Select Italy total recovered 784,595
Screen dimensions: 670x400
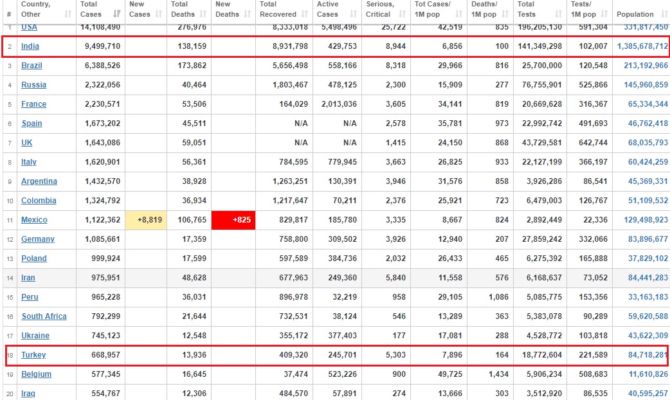tap(293, 162)
